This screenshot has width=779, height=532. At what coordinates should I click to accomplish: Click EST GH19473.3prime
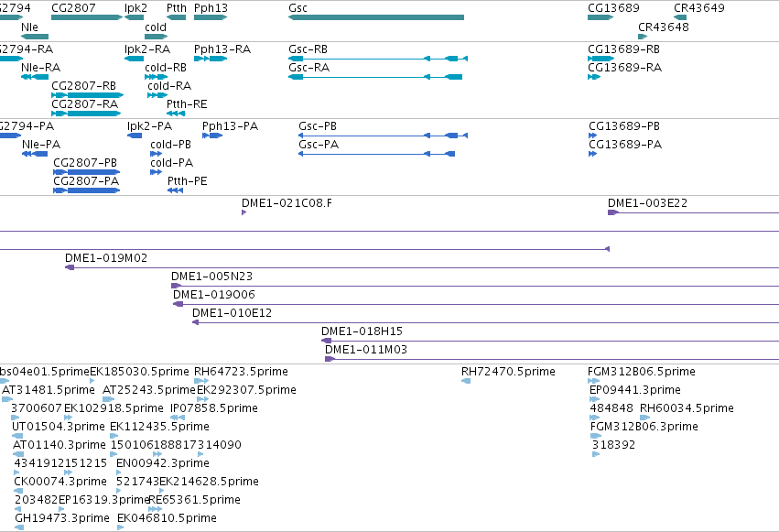pyautogui.click(x=62, y=518)
